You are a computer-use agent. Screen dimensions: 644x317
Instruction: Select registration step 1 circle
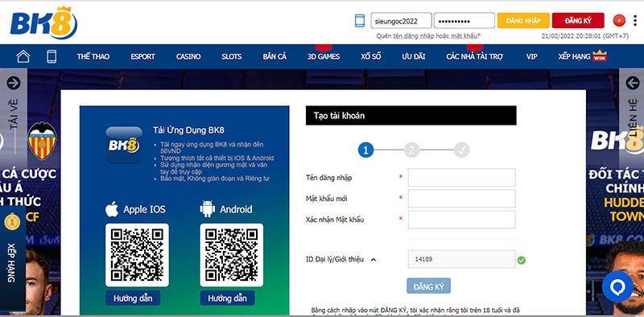(365, 150)
